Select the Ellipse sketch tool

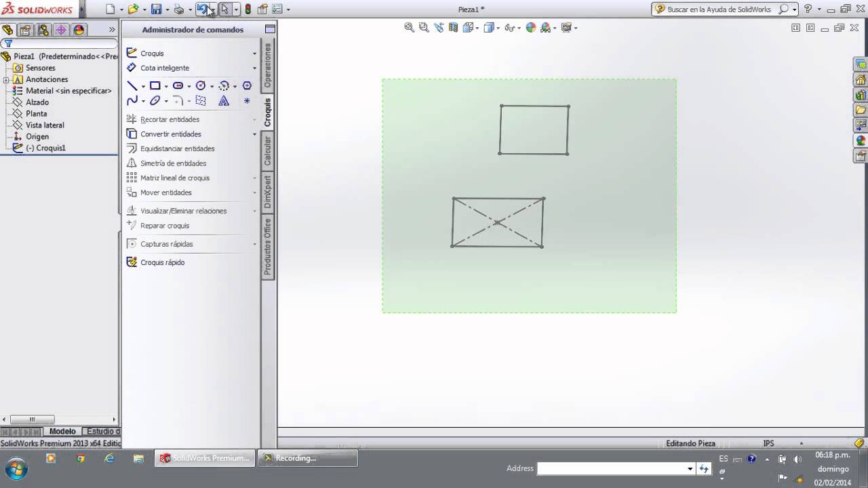pos(155,101)
